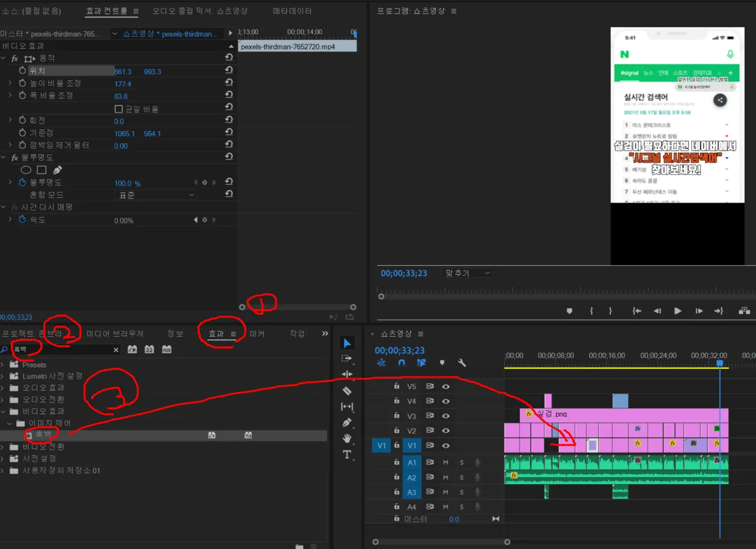The height and width of the screenshot is (549, 756).
Task: Select the Hand tool
Action: pos(348,438)
